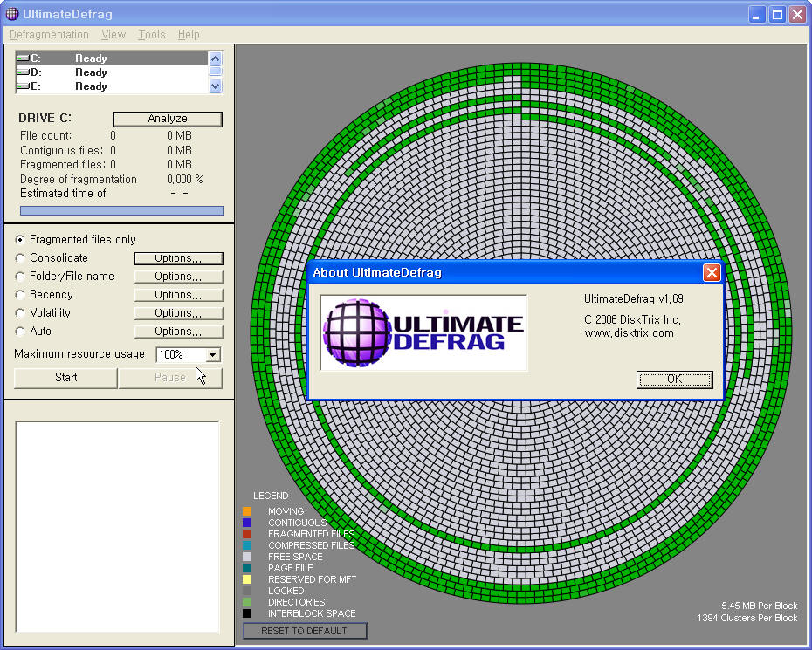The width and height of the screenshot is (812, 650).
Task: Click the LOCKED gray legend swatch
Action: coord(247,591)
